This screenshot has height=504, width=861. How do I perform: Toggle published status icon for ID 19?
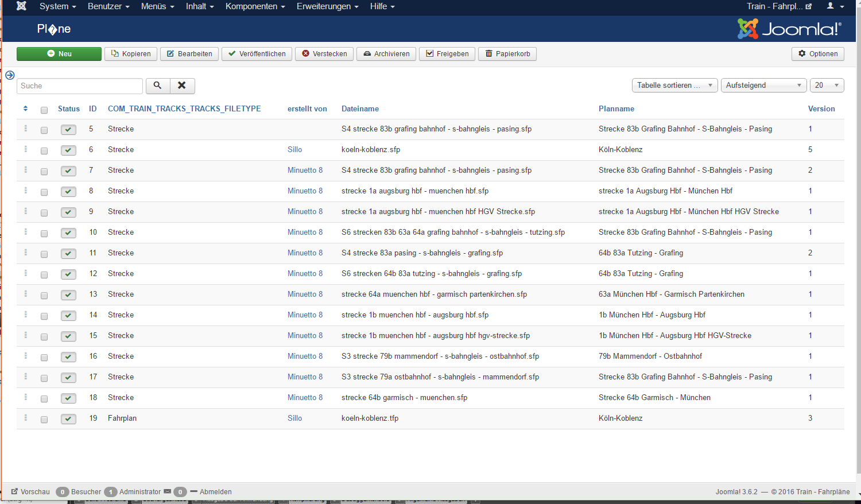click(x=68, y=419)
